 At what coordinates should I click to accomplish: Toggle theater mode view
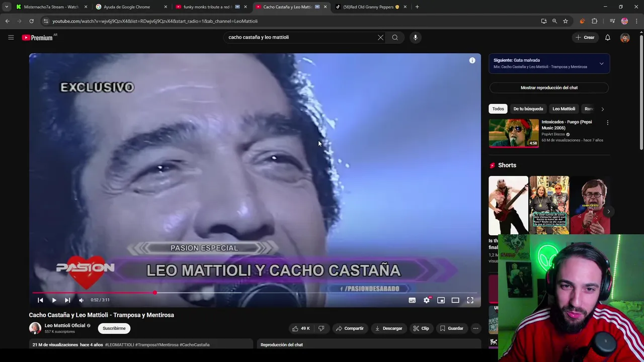coord(455,300)
